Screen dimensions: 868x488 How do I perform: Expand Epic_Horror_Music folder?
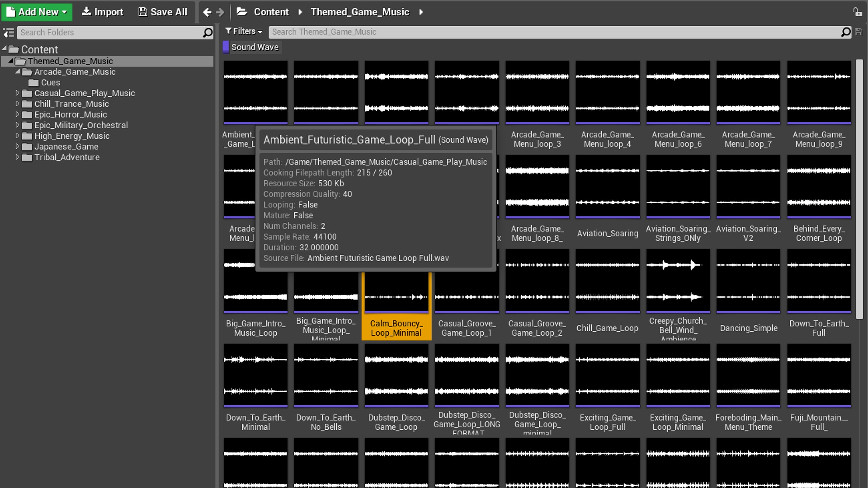17,114
